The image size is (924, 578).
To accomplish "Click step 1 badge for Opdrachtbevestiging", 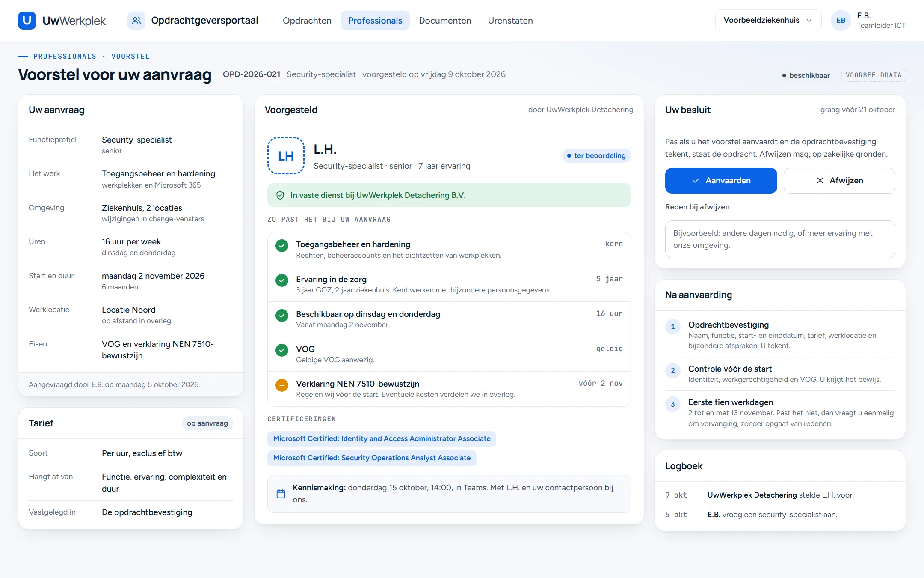I will point(673,327).
